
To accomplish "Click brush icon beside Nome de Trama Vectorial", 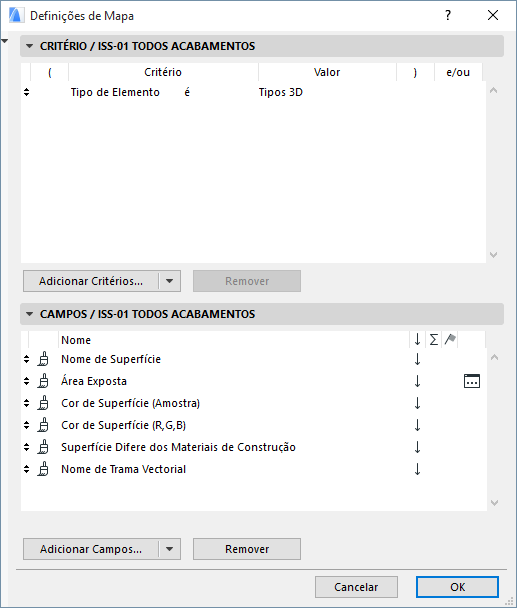I will tap(43, 469).
